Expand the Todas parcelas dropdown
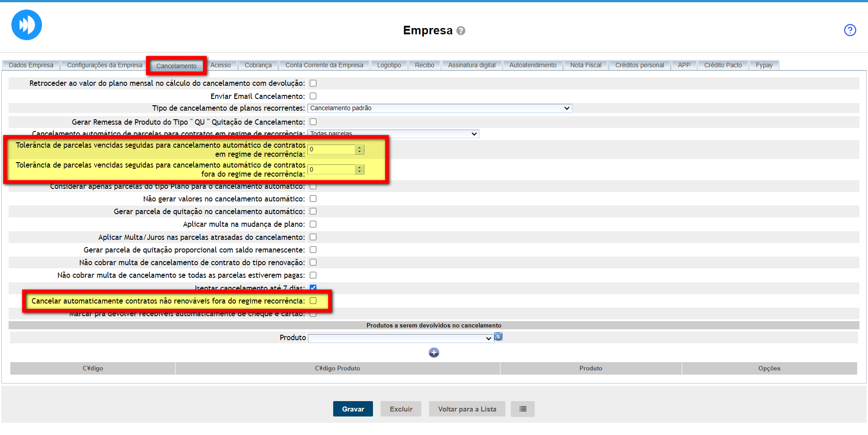Image resolution: width=868 pixels, height=435 pixels. 393,134
